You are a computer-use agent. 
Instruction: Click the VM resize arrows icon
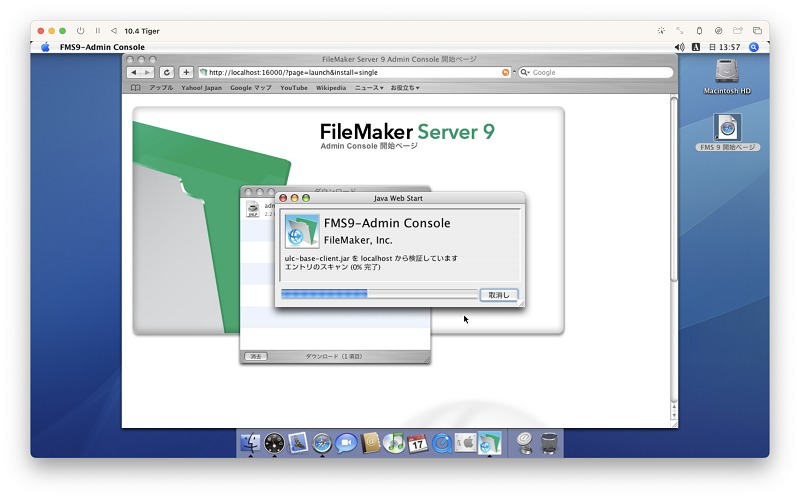[680, 31]
